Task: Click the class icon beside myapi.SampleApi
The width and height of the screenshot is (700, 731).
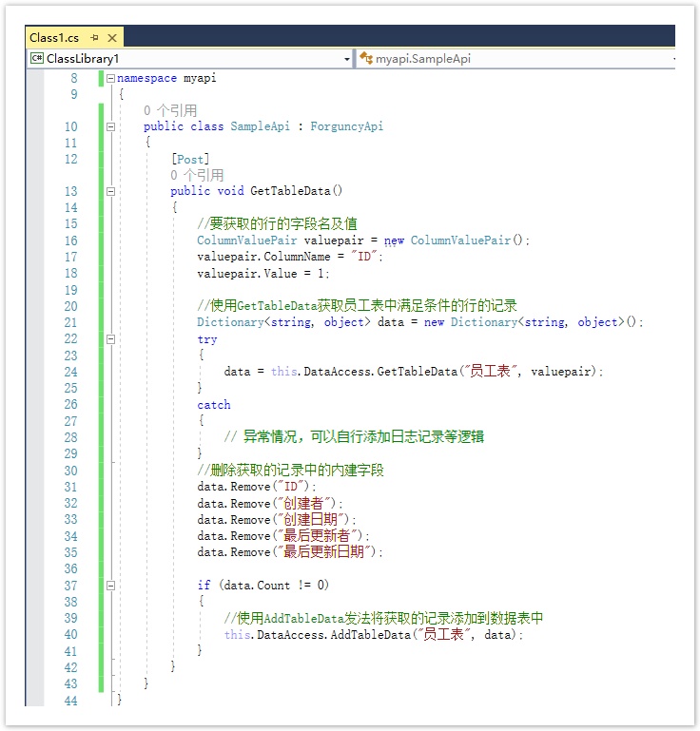Action: click(366, 59)
